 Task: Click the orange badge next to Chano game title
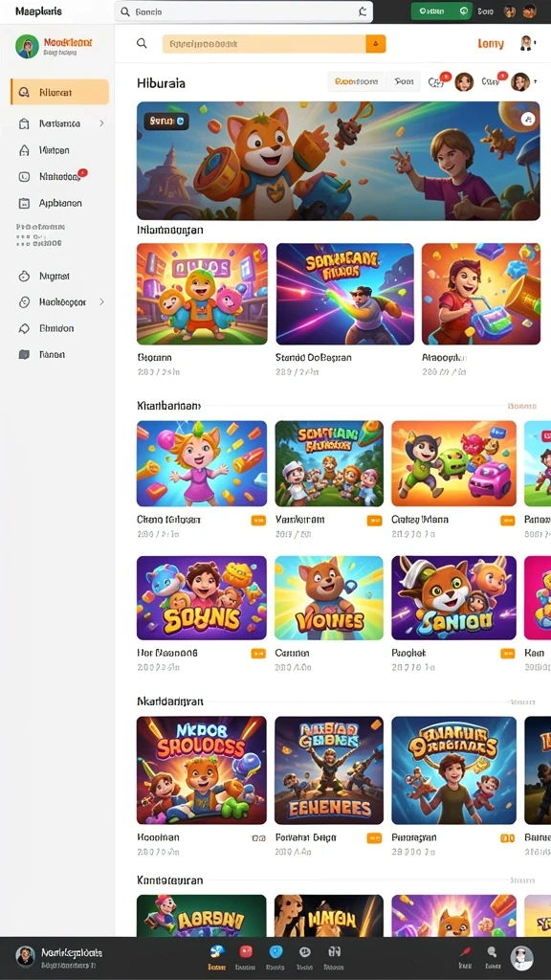tap(258, 520)
